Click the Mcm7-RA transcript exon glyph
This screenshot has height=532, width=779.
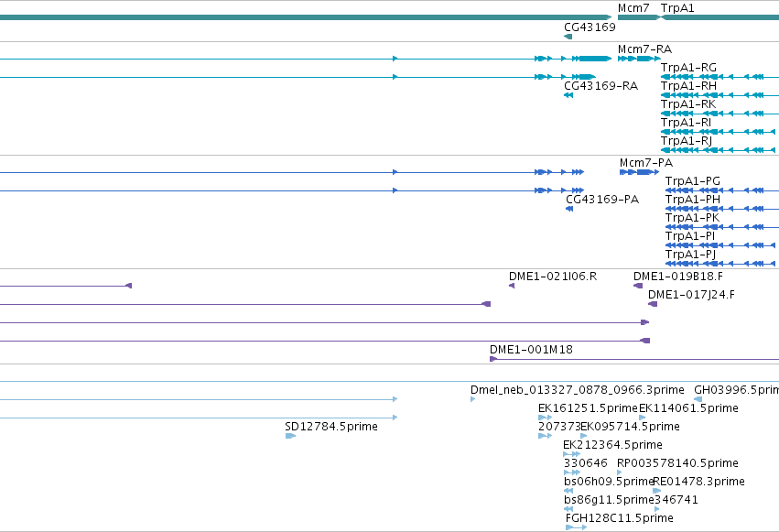pos(639,59)
